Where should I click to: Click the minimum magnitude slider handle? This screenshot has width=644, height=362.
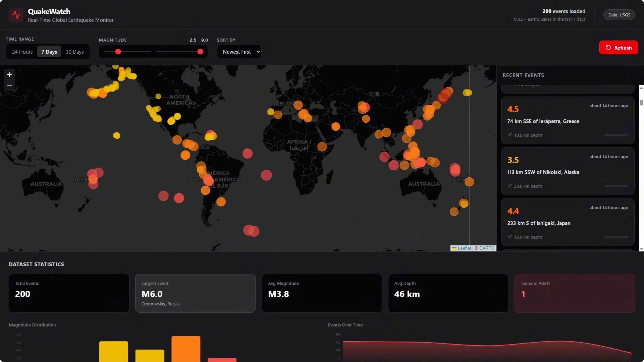click(118, 52)
